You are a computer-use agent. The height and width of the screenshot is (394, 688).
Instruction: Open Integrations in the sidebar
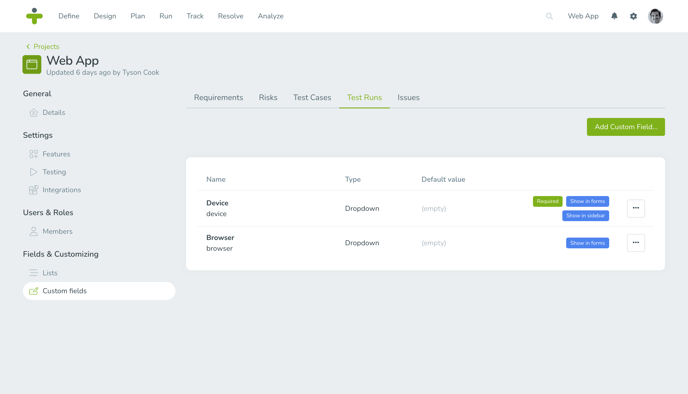point(62,190)
